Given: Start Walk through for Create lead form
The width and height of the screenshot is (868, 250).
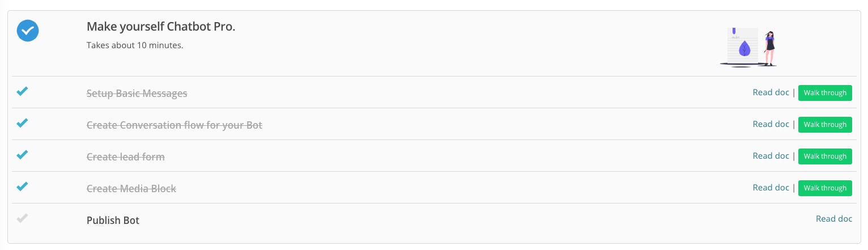Looking at the screenshot, I should 825,156.
